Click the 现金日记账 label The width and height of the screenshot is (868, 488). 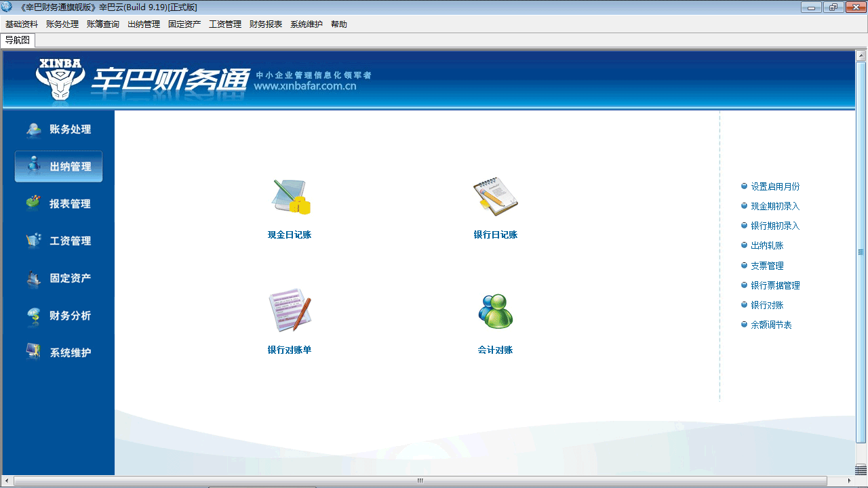pyautogui.click(x=290, y=235)
